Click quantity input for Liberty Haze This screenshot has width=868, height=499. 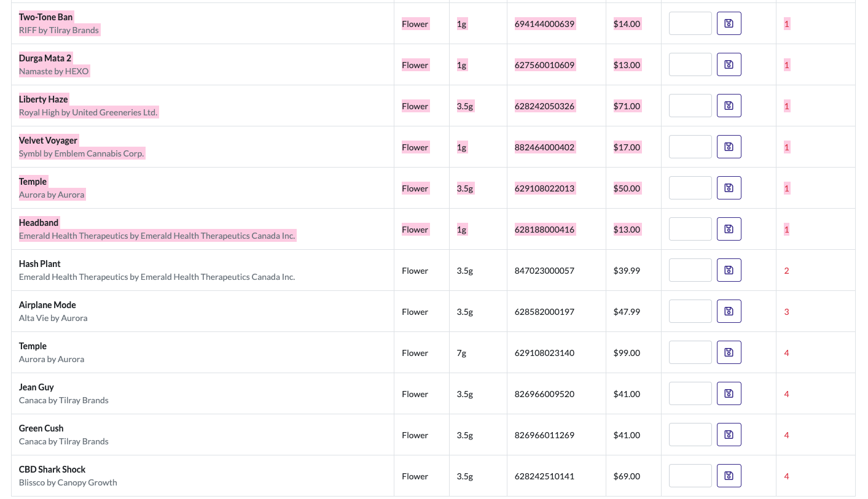pos(690,106)
